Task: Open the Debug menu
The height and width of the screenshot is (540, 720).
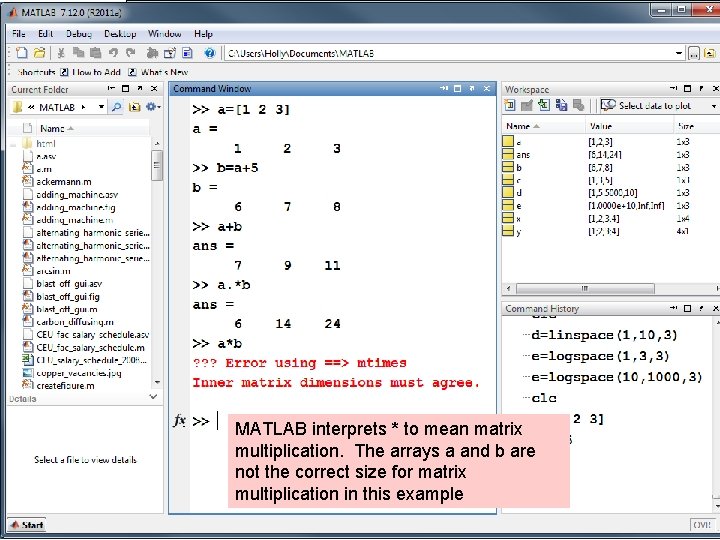Action: click(x=79, y=34)
